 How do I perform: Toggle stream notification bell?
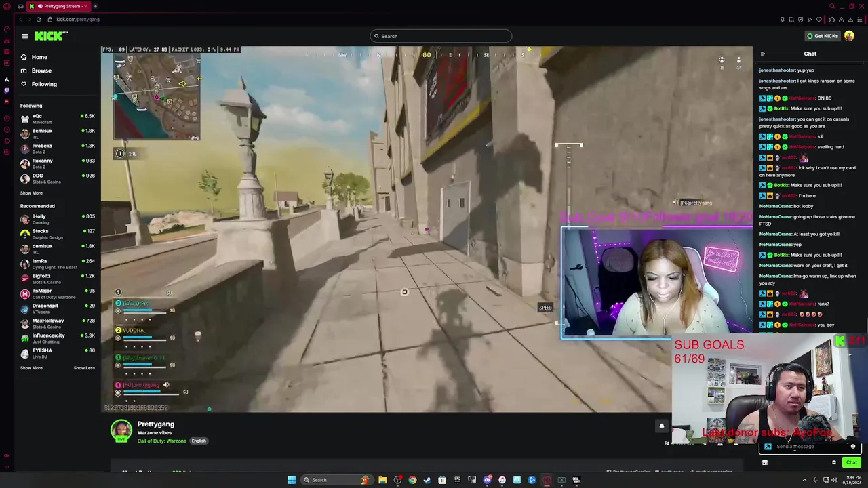coord(662,426)
